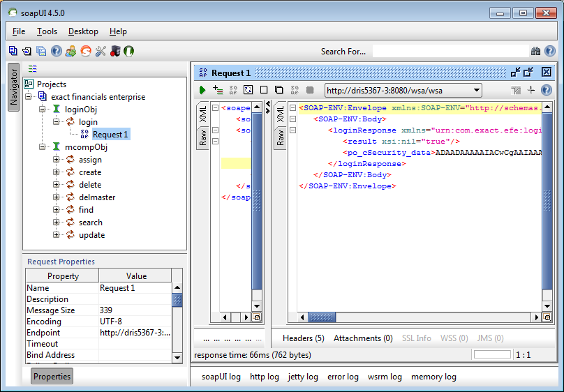The image size is (564, 392).
Task: Open the Tools menu
Action: point(47,31)
